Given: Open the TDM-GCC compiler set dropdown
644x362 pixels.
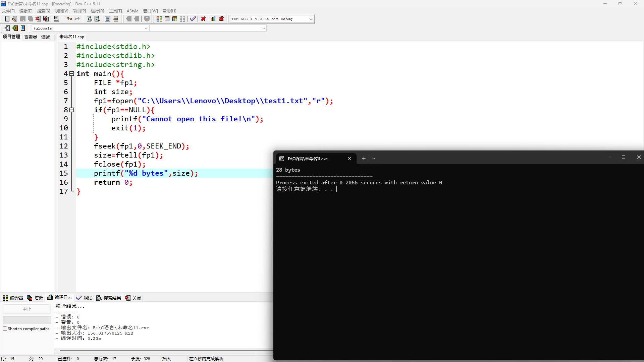Looking at the screenshot, I should click(x=311, y=19).
